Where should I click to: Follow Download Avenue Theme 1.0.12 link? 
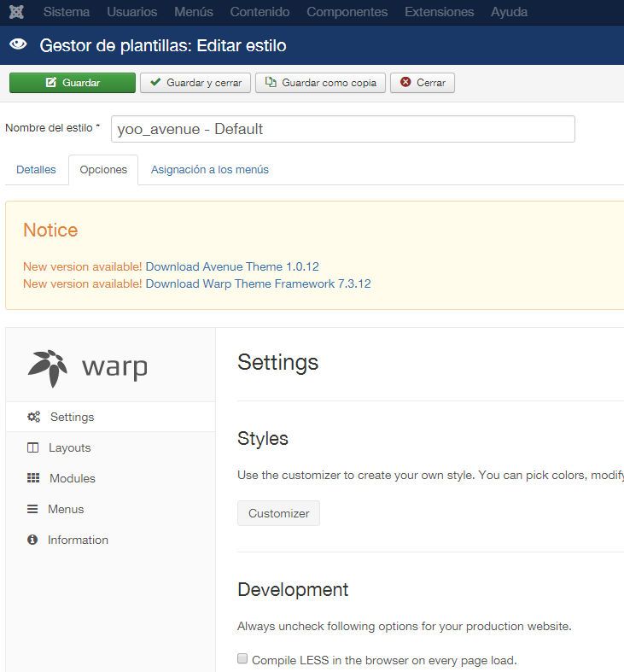coord(232,266)
